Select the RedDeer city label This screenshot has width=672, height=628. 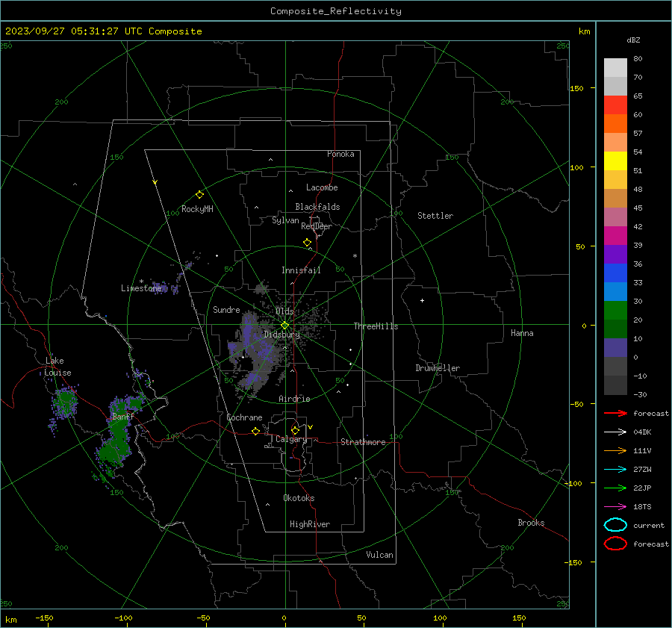(317, 226)
